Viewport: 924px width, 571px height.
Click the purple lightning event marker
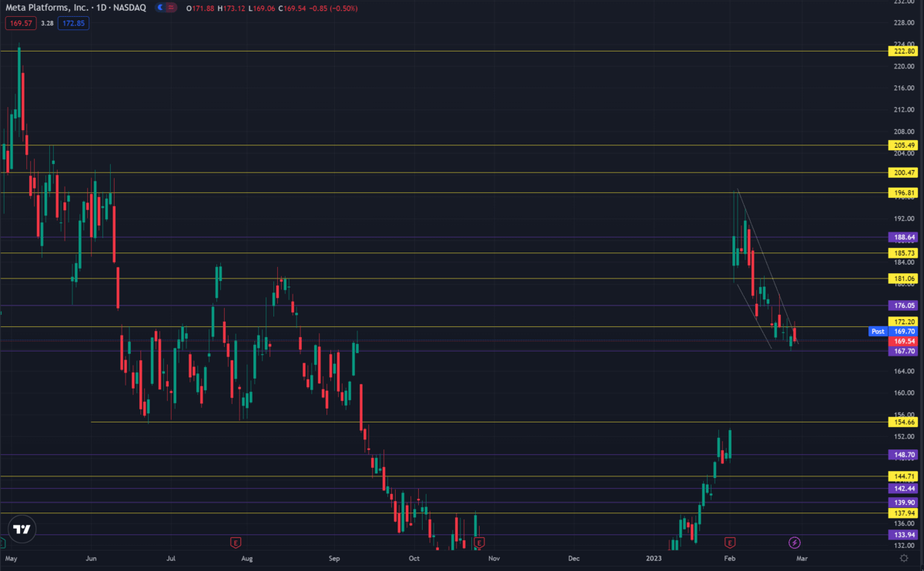pyautogui.click(x=795, y=543)
